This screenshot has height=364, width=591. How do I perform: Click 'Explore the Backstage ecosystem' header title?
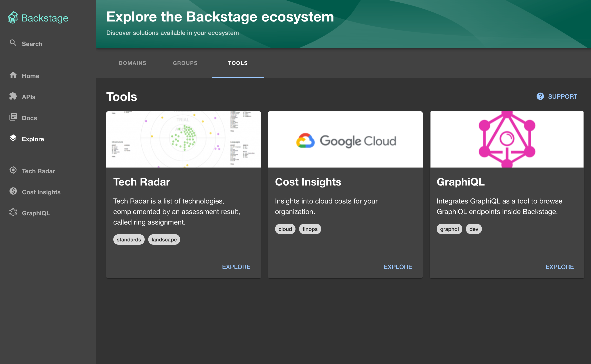[220, 17]
